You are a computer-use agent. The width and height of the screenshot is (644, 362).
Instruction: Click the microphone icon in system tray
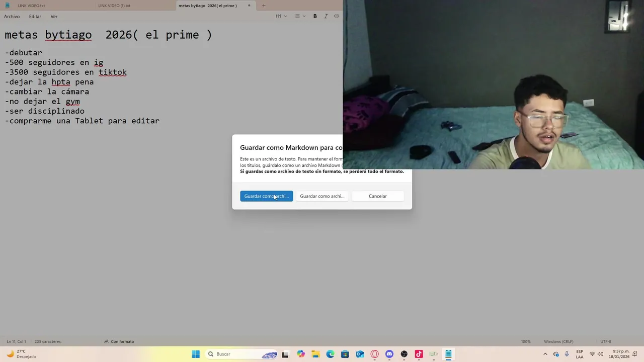[567, 354]
